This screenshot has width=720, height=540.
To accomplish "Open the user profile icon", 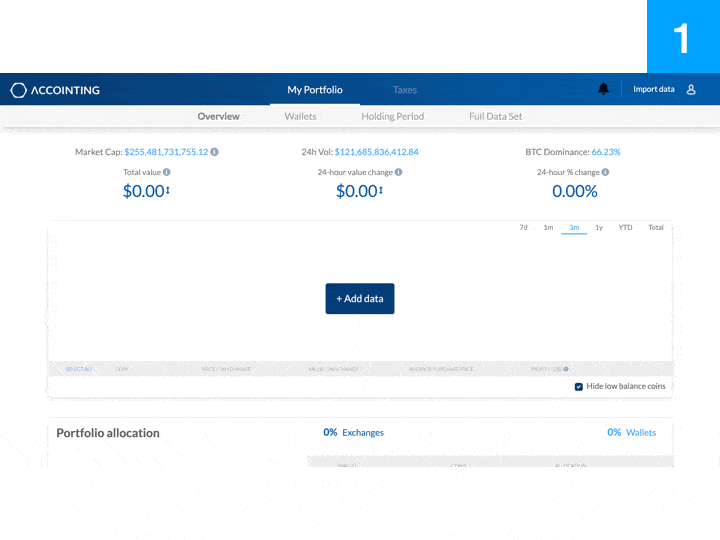I will (x=691, y=89).
